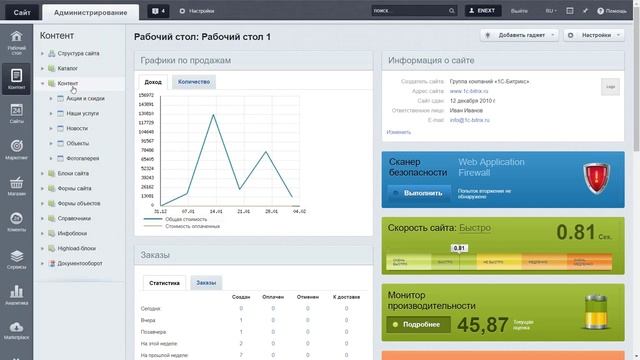The width and height of the screenshot is (640, 360).
Task: Expand the Формы сайта node
Action: tap(42, 189)
